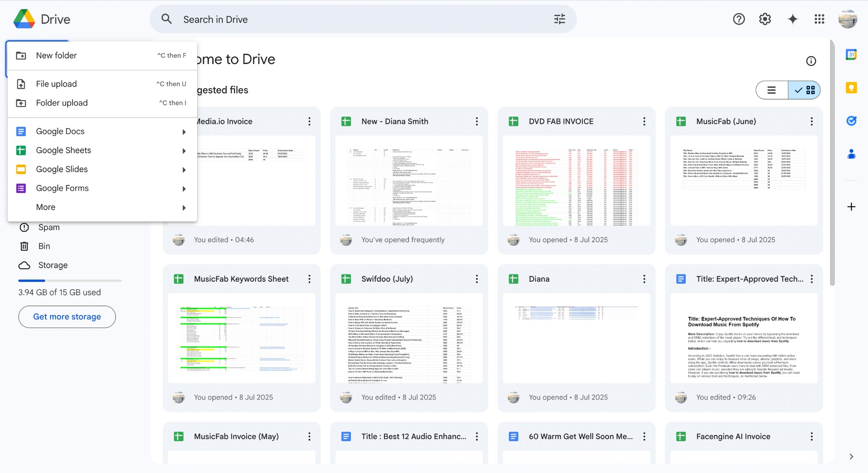Open MusicFab (June) thumbnail

744,181
